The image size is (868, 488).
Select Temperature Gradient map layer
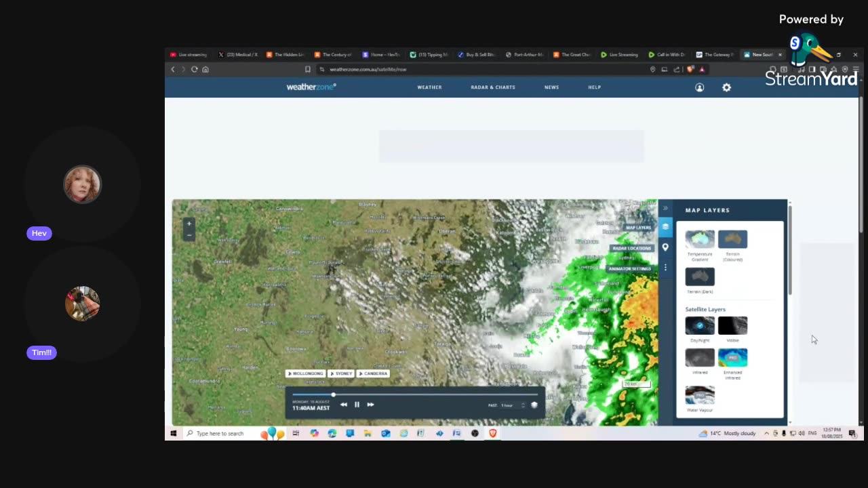(700, 239)
